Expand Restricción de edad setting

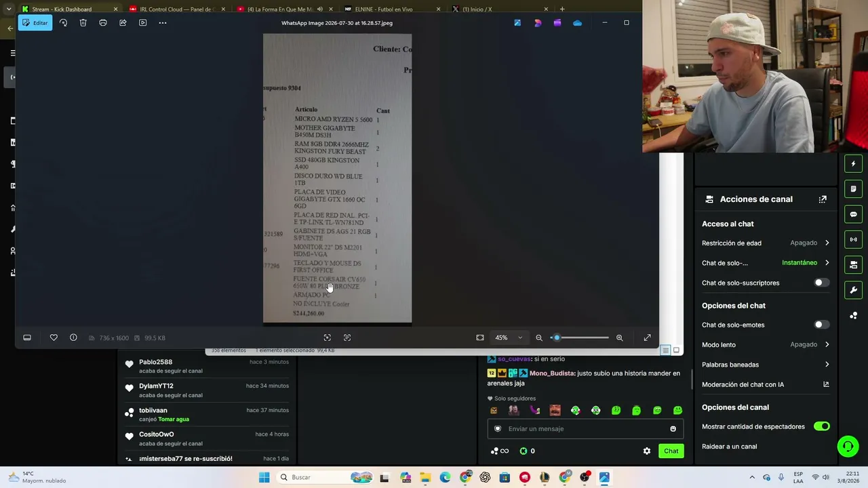766,243
